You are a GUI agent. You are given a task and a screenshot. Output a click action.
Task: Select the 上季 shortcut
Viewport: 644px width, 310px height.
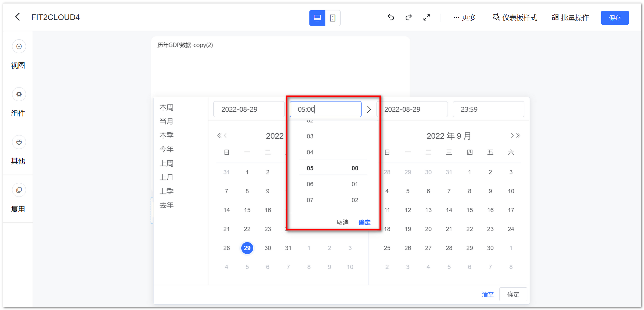point(167,191)
